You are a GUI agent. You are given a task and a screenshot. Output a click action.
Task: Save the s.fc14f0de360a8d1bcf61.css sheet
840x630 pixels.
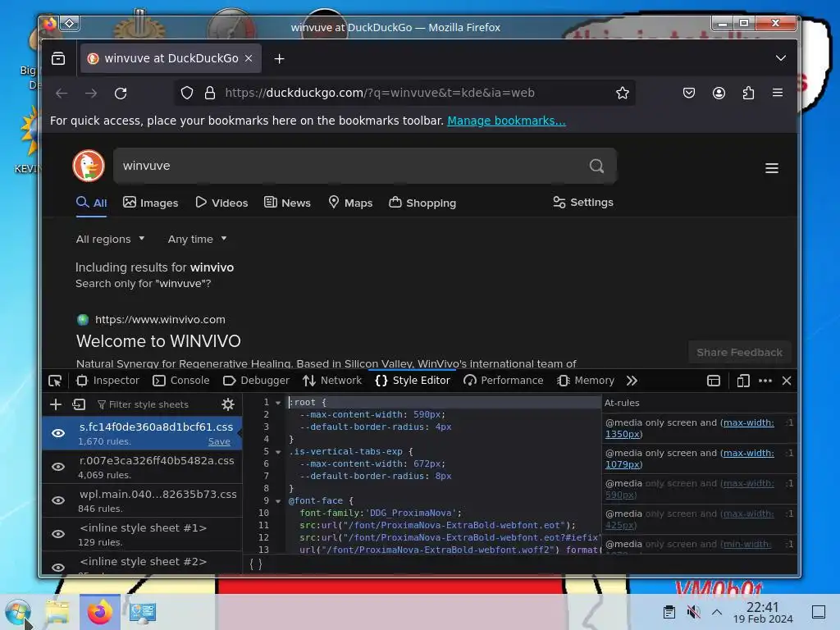point(219,441)
